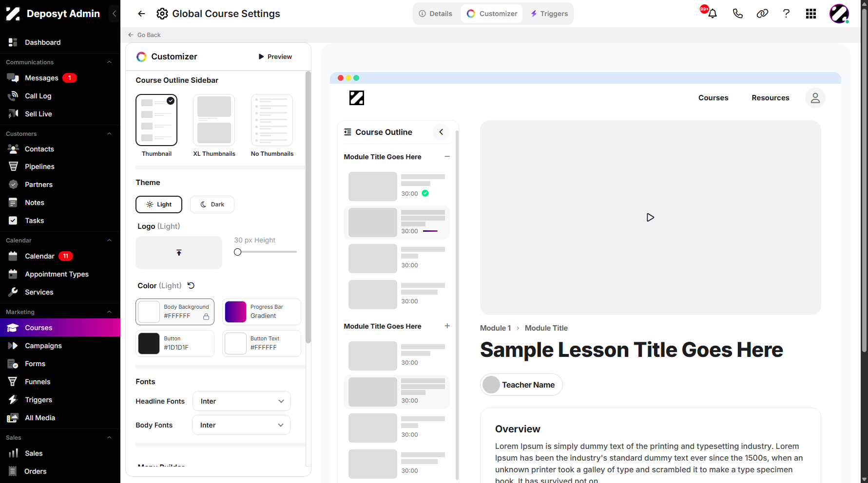Open the Body Fonts dropdown
Viewport: 868px width, 483px height.
pyautogui.click(x=241, y=425)
